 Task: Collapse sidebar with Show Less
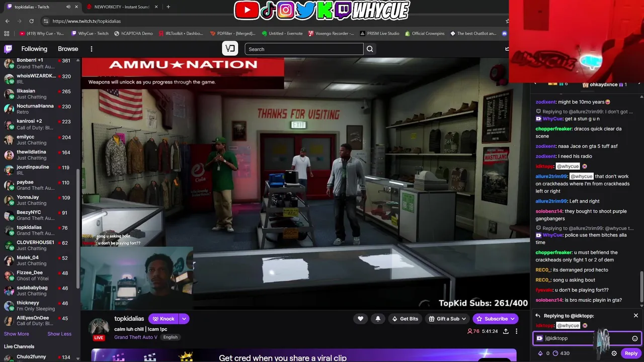point(59,334)
